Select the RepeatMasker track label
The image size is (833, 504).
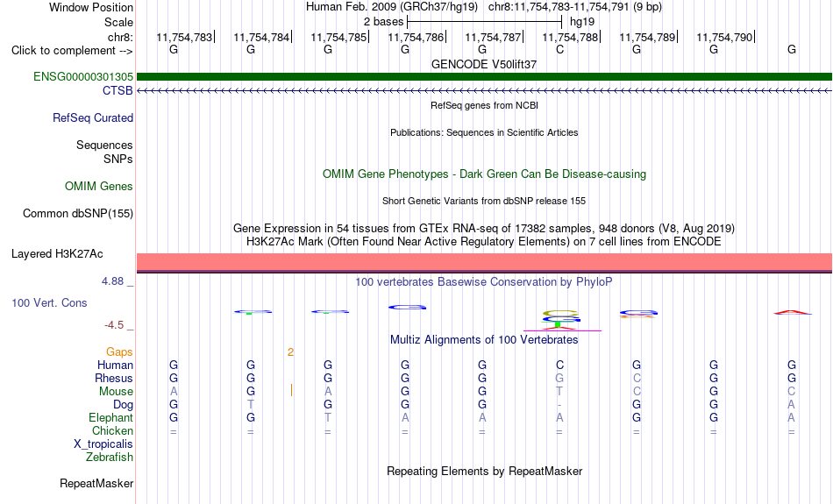click(x=96, y=483)
